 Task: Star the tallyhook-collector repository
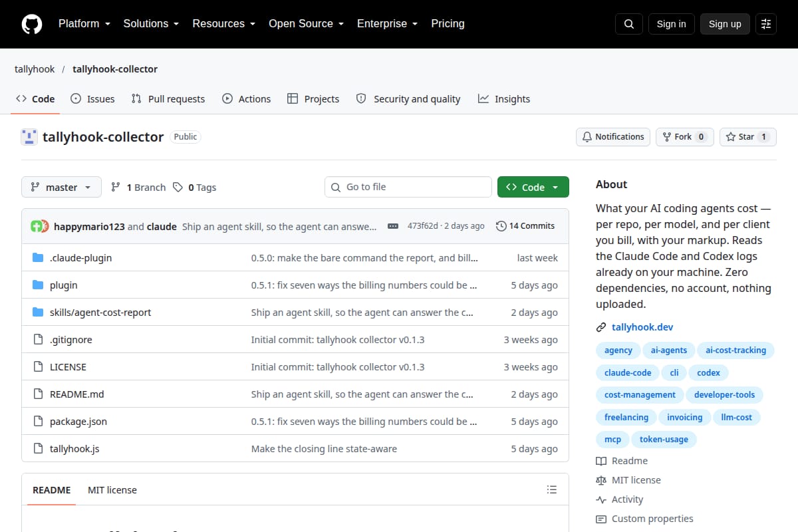pyautogui.click(x=748, y=137)
